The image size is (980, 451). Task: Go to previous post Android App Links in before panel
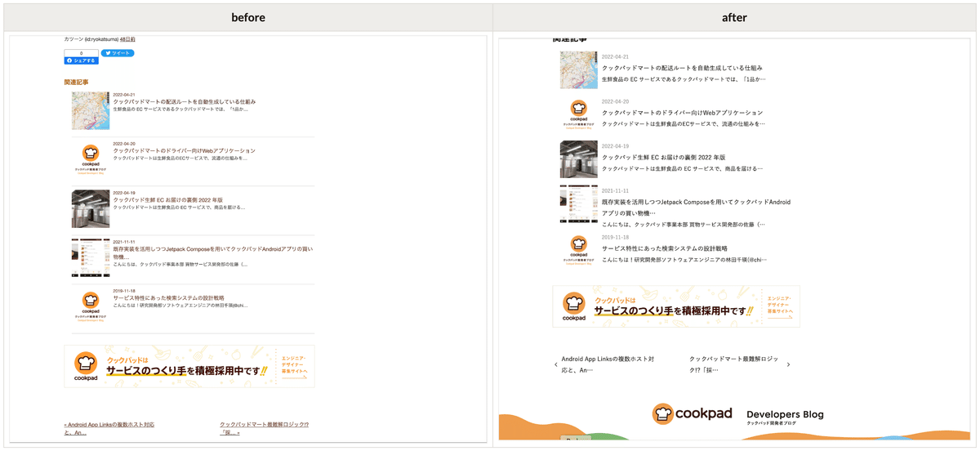click(x=109, y=428)
